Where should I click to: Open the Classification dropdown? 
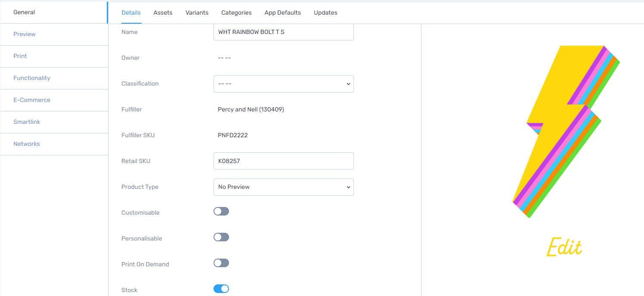(x=284, y=84)
